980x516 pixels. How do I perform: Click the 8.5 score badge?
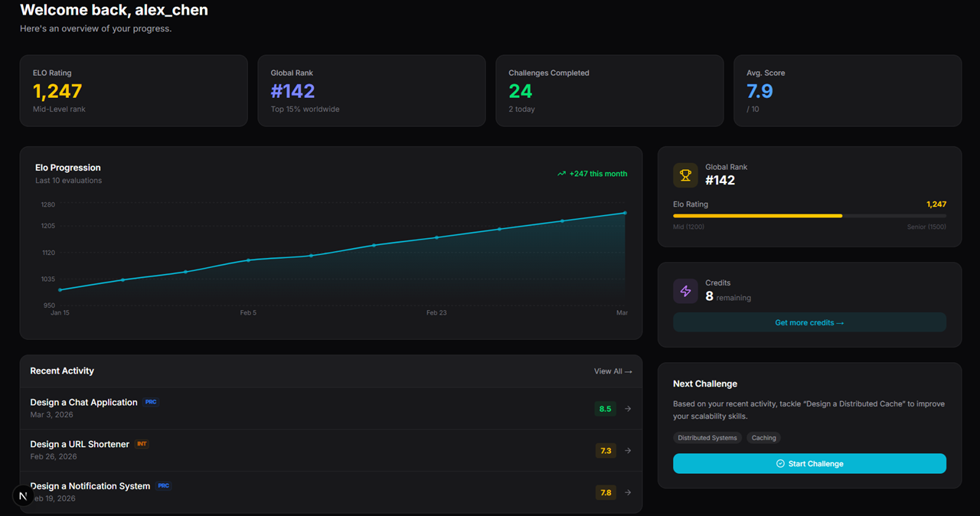pyautogui.click(x=605, y=408)
